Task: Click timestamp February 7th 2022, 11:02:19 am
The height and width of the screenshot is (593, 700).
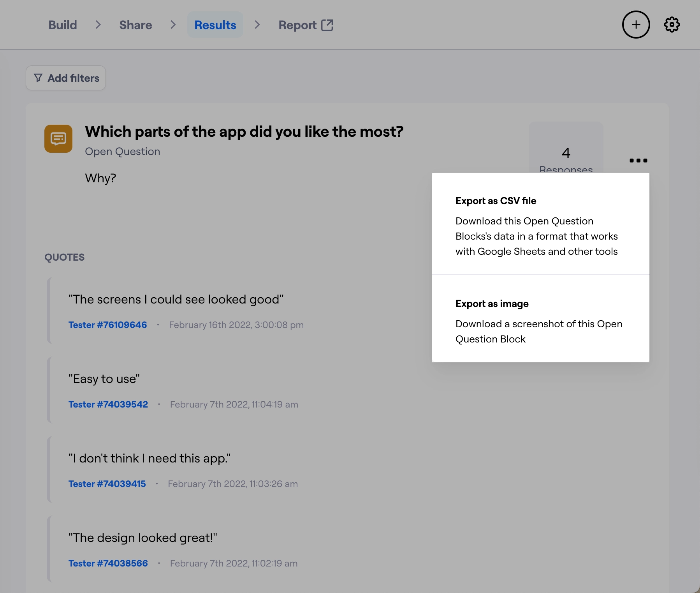Action: [234, 563]
